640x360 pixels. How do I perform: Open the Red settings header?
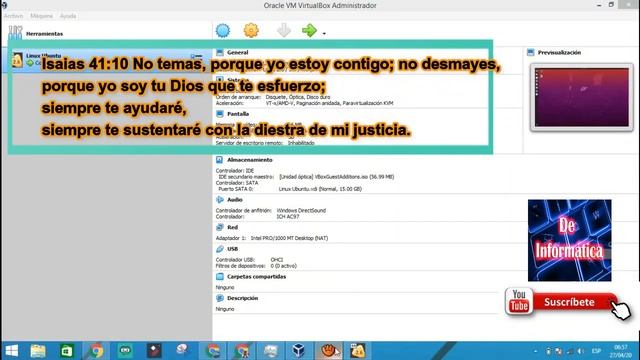click(232, 227)
